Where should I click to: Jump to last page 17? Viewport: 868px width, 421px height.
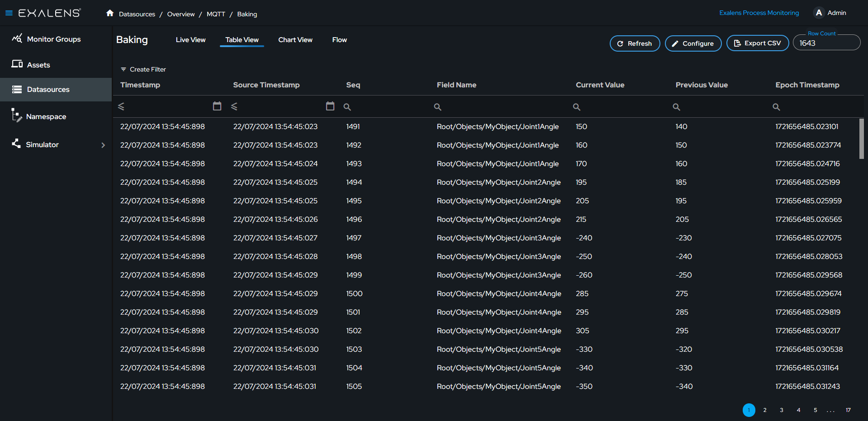pyautogui.click(x=848, y=410)
